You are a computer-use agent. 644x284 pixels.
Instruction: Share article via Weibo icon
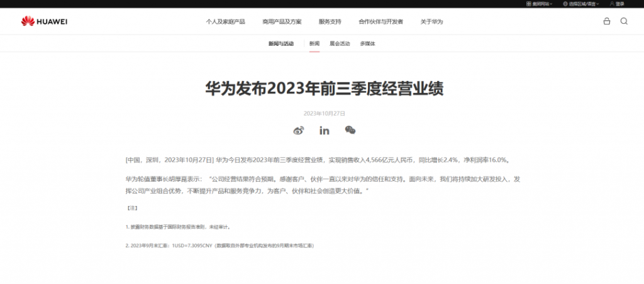(x=299, y=131)
